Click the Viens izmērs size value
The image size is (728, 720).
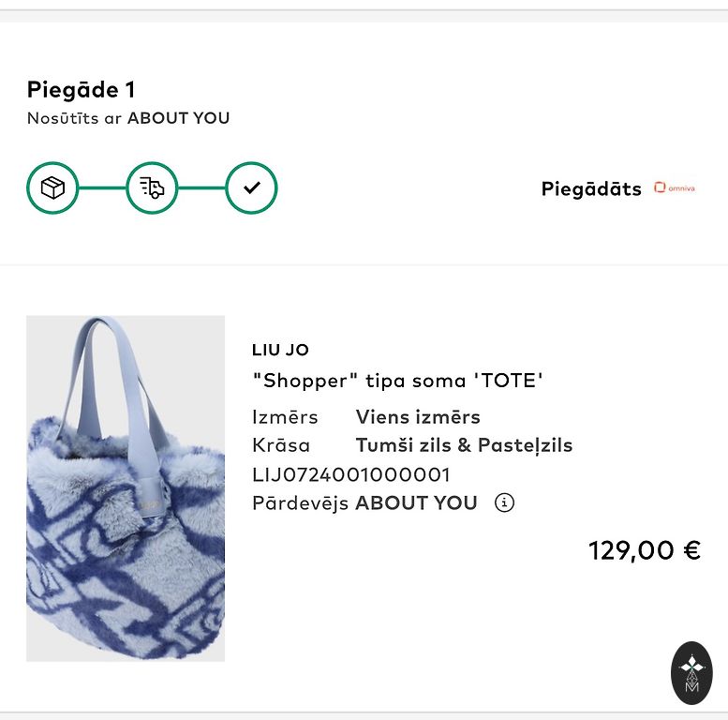(x=418, y=417)
